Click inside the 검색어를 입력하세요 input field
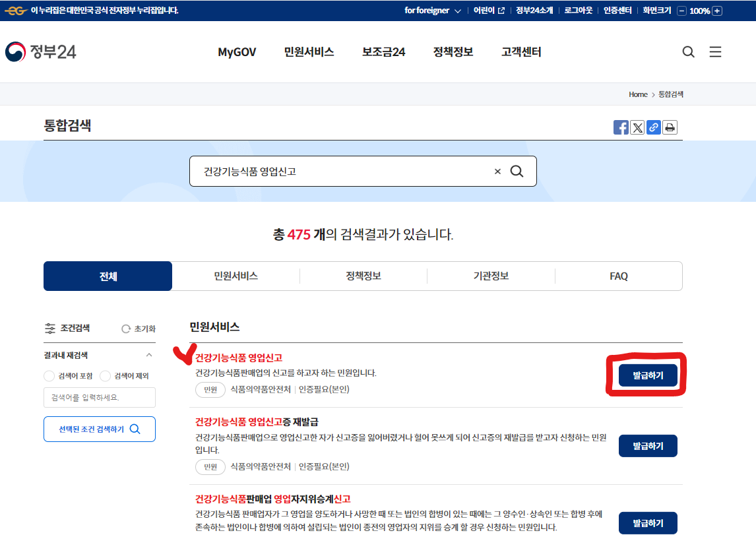Image resolution: width=756 pixels, height=535 pixels. [x=99, y=397]
